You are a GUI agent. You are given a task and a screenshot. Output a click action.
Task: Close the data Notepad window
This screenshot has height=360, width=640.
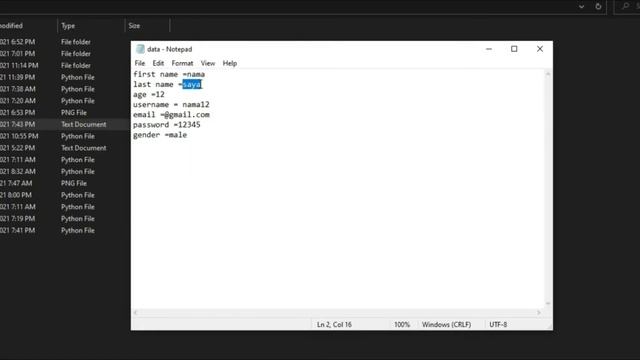(540, 49)
